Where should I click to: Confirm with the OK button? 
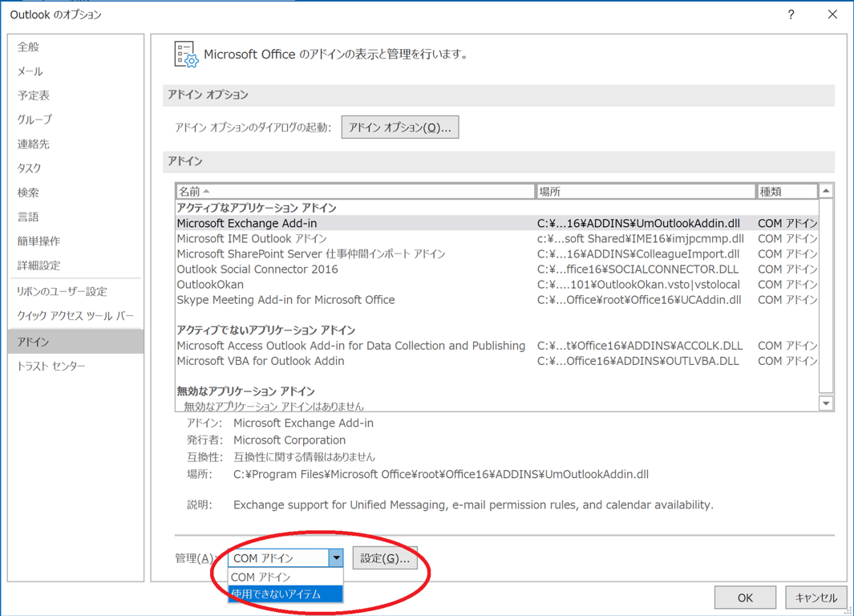pos(744,598)
